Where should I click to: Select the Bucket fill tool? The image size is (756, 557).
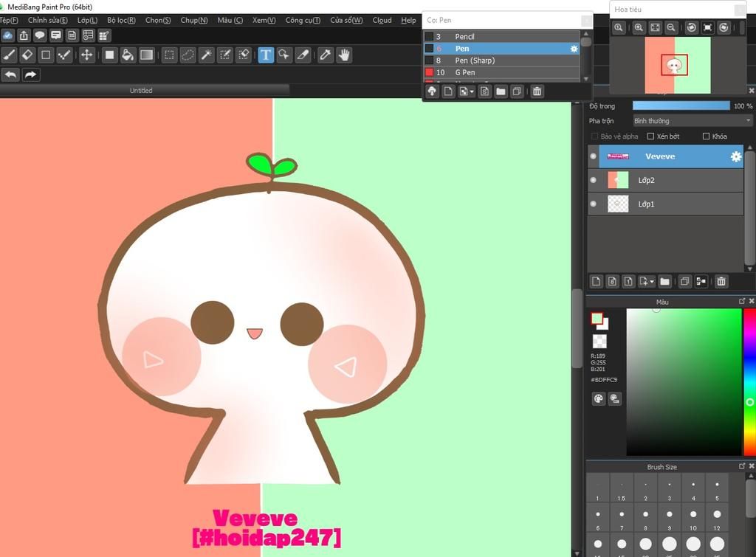pyautogui.click(x=128, y=55)
